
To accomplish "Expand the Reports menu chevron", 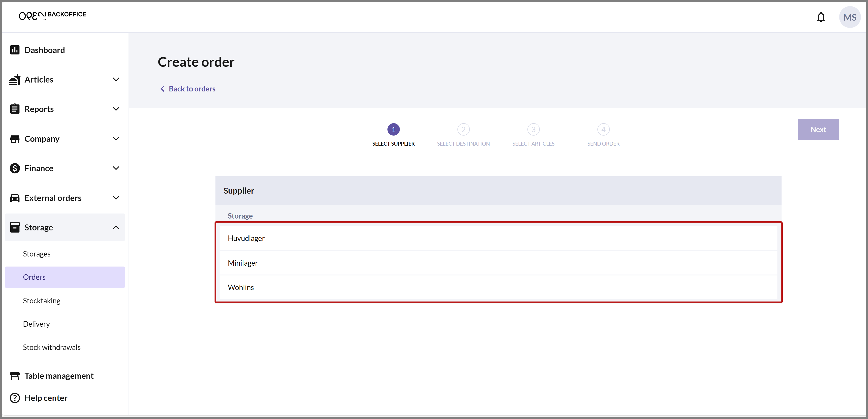I will coord(116,109).
